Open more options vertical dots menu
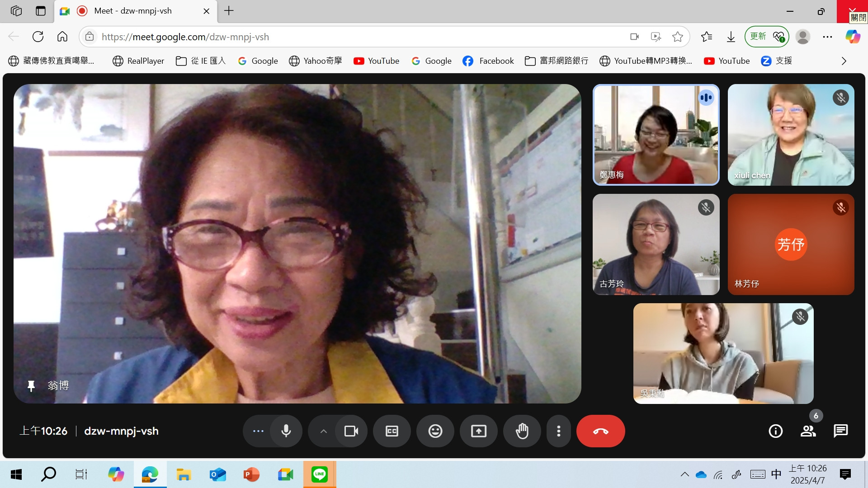The image size is (868, 488). tap(559, 431)
